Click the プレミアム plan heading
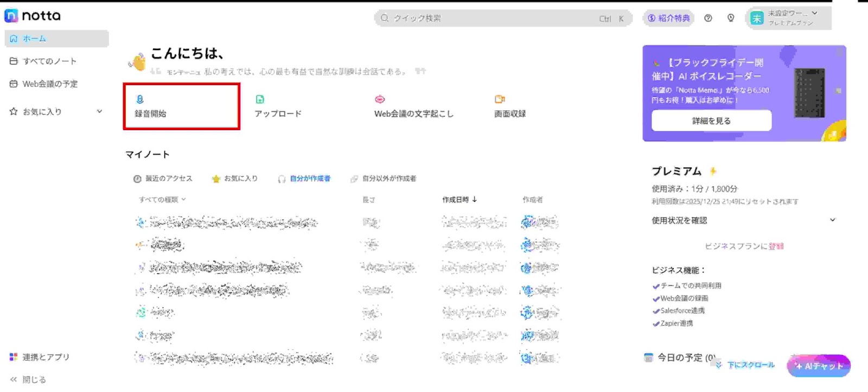 (x=676, y=171)
